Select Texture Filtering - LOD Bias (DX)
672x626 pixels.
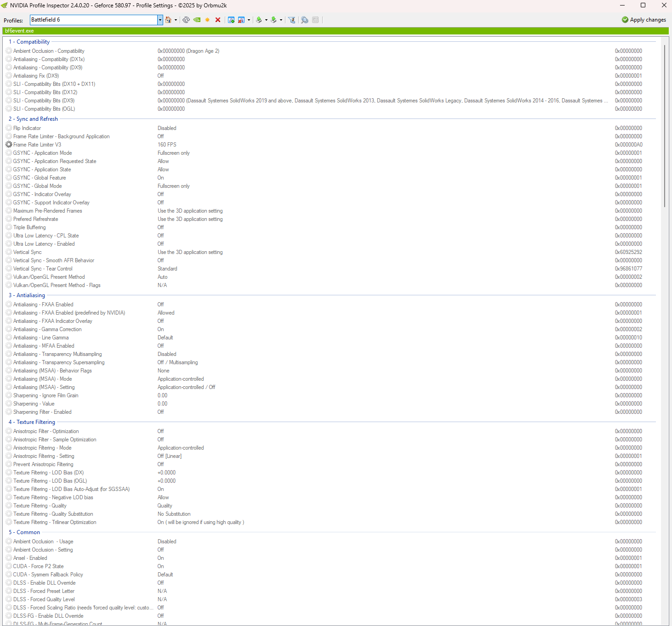[x=330, y=473]
